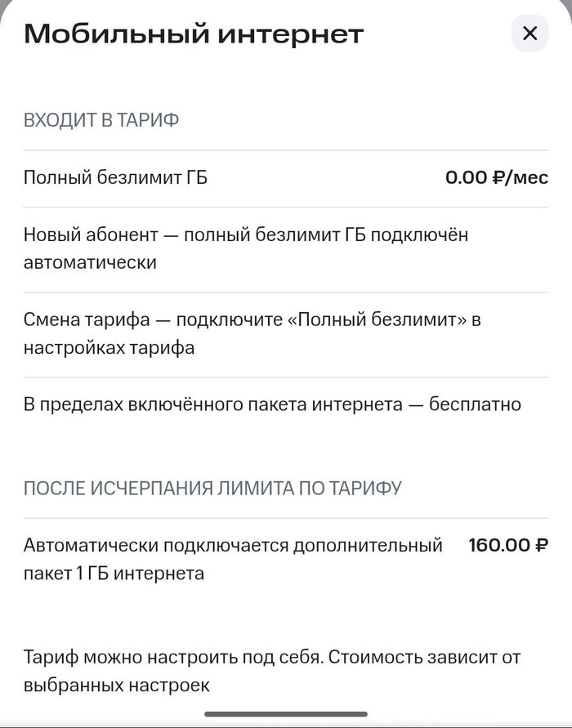Select the Автоматически подключается дополнительный row
This screenshot has height=728, width=572.
[233, 545]
